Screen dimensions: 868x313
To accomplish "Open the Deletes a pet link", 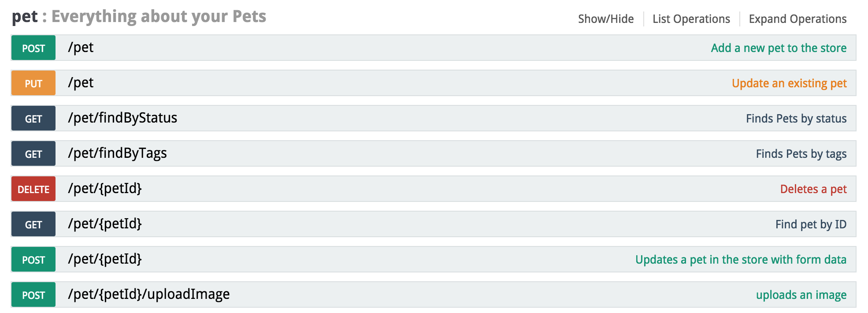I will (813, 189).
